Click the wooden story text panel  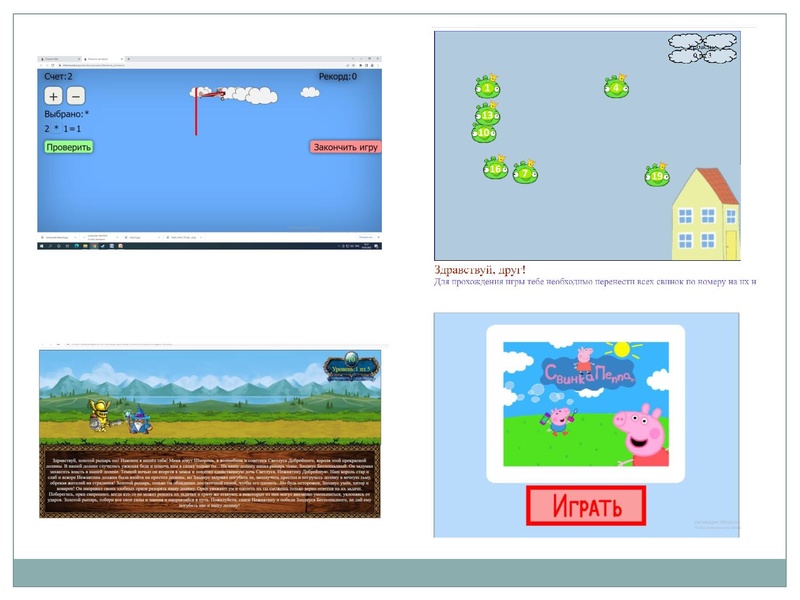tap(210, 480)
